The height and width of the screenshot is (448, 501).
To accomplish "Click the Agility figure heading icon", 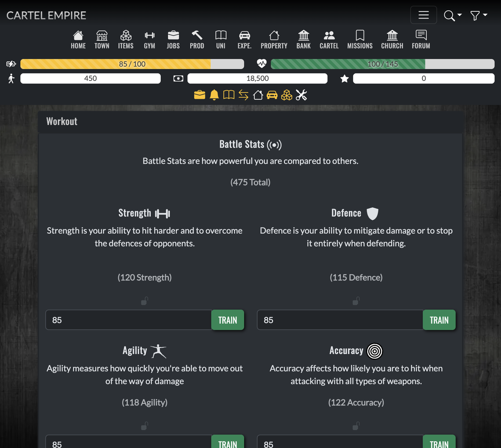I will tap(158, 351).
